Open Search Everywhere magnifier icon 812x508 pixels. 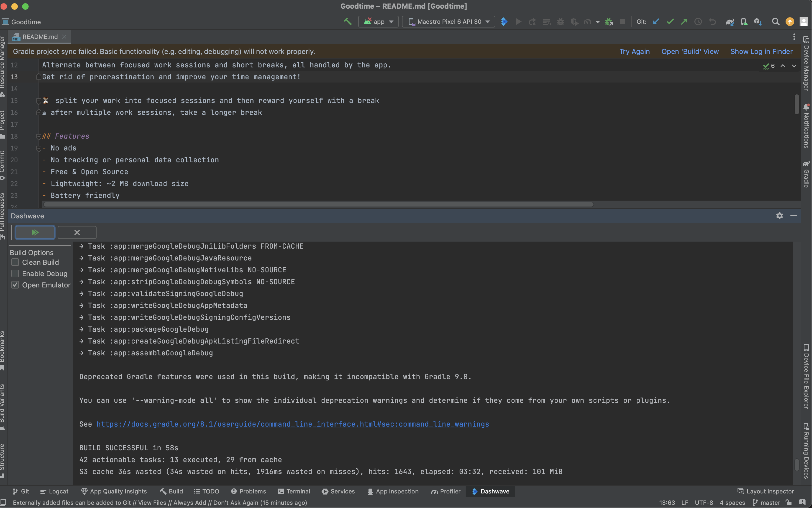(x=775, y=22)
